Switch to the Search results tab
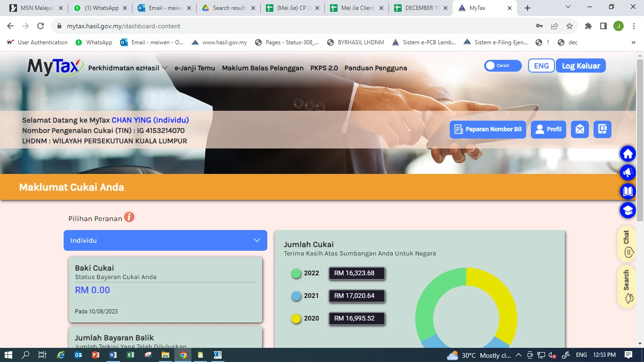644x362 pixels. point(229,8)
